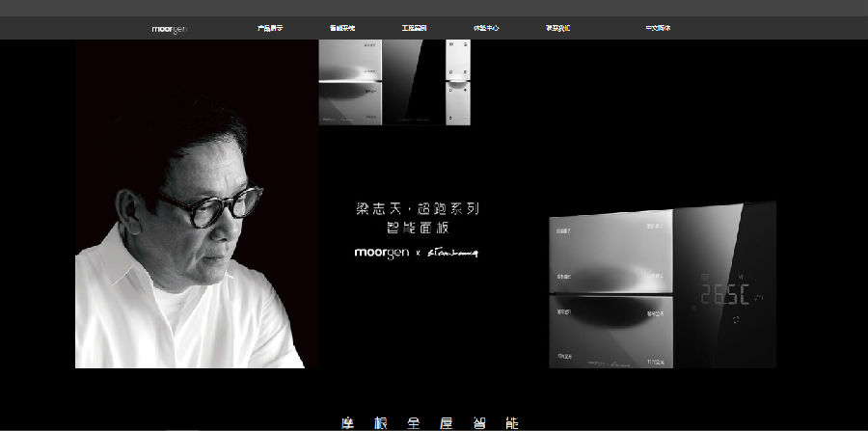Click the small panel product image below the navigation bar
The image size is (868, 431).
coord(394,82)
